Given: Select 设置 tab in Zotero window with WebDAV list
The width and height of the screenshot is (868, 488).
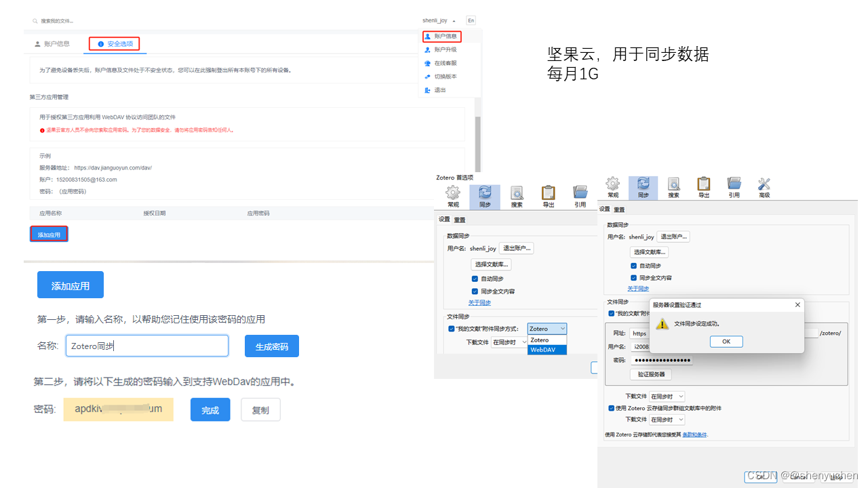Looking at the screenshot, I should pos(444,220).
